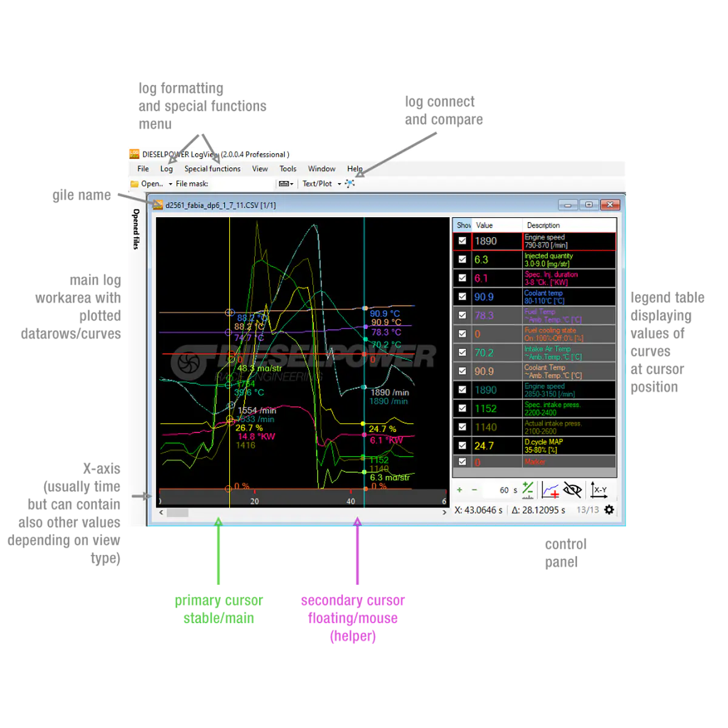Close the d2561_fabia CSV child window
This screenshot has width=728, height=728.
[x=610, y=205]
